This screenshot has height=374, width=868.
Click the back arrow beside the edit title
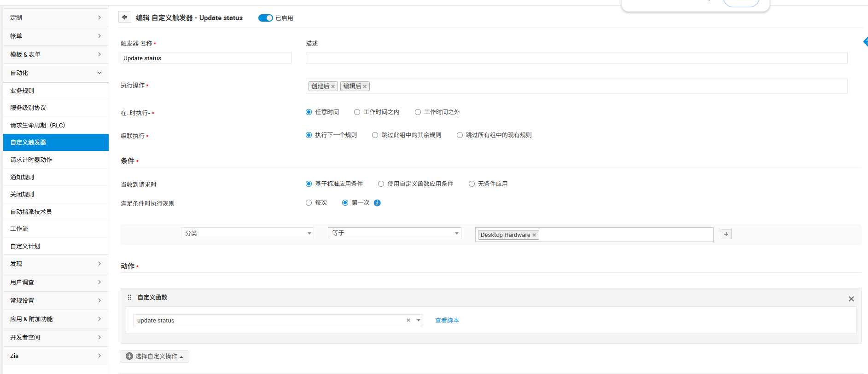click(124, 17)
